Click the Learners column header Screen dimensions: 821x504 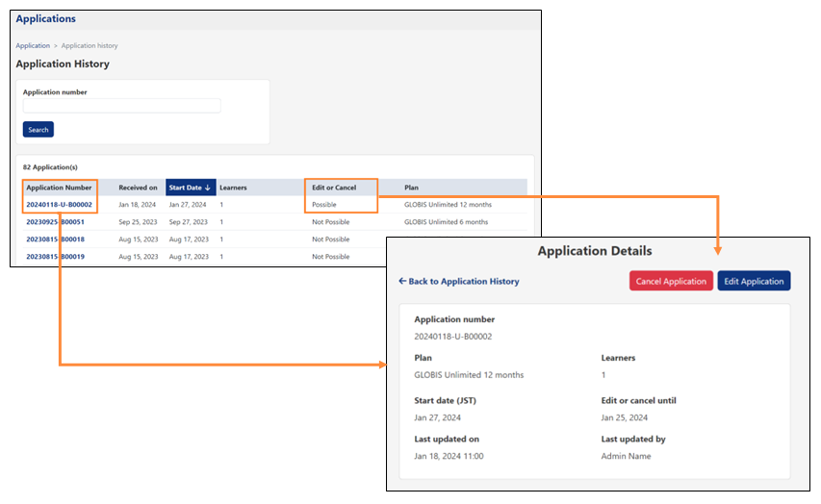[233, 188]
